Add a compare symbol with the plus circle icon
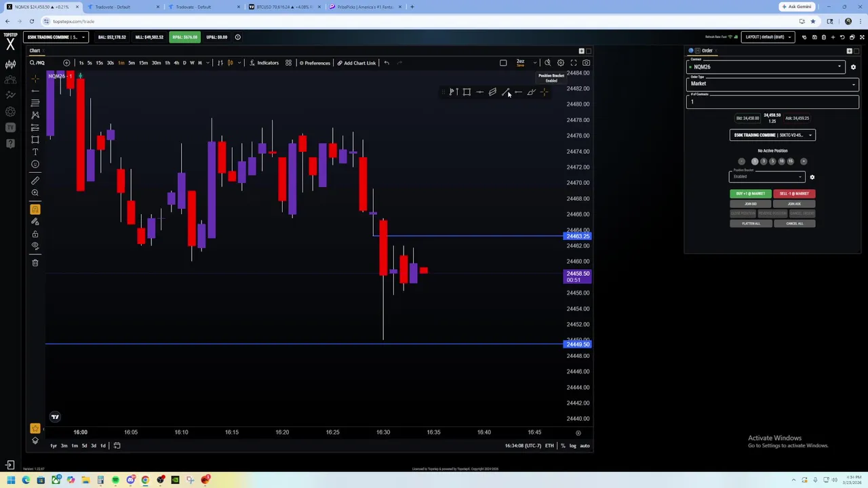Image resolution: width=868 pixels, height=488 pixels. click(66, 63)
